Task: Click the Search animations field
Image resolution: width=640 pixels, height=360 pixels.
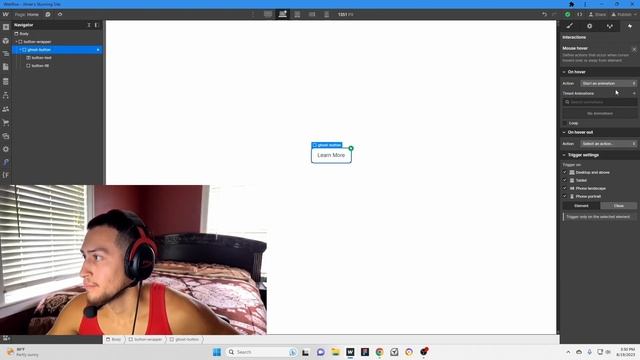Action: [x=600, y=102]
